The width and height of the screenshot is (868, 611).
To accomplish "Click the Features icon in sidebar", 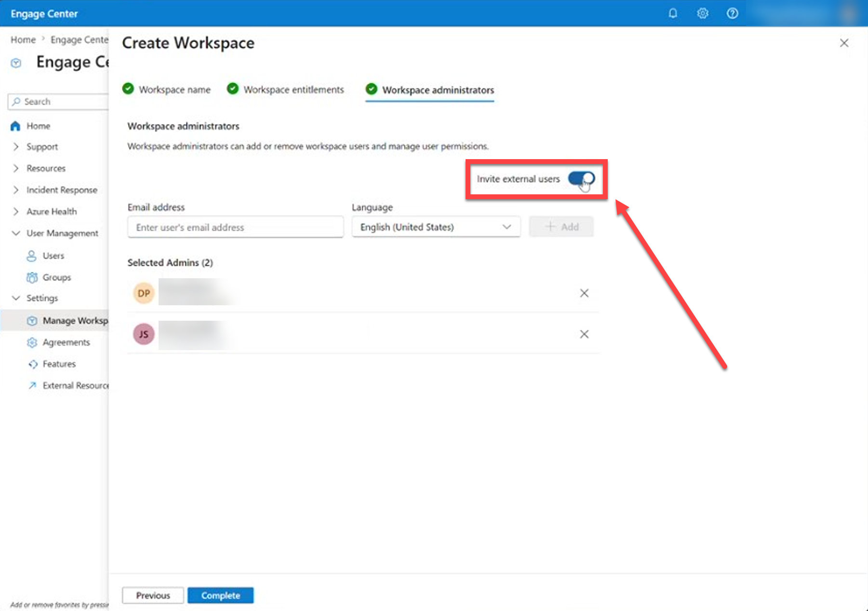I will [32, 364].
